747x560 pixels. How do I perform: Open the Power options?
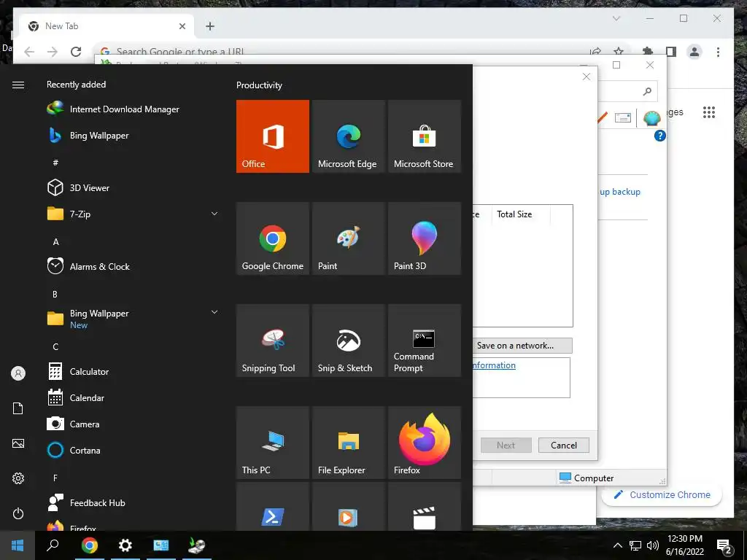coord(18,513)
